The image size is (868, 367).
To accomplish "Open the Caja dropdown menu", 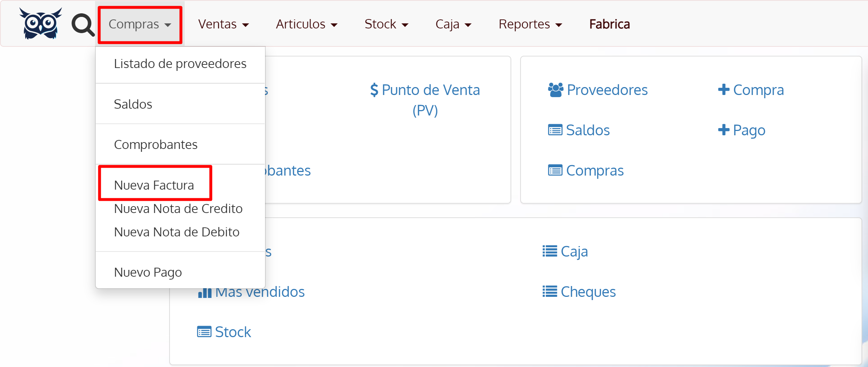I will (453, 24).
